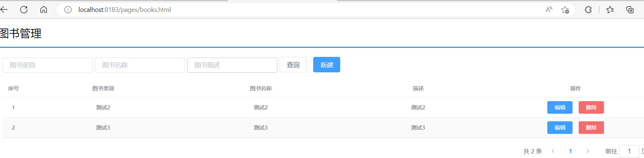Select 测试2 in the 图书名称 column
Screen dimensions: 644x158
[x=261, y=108]
